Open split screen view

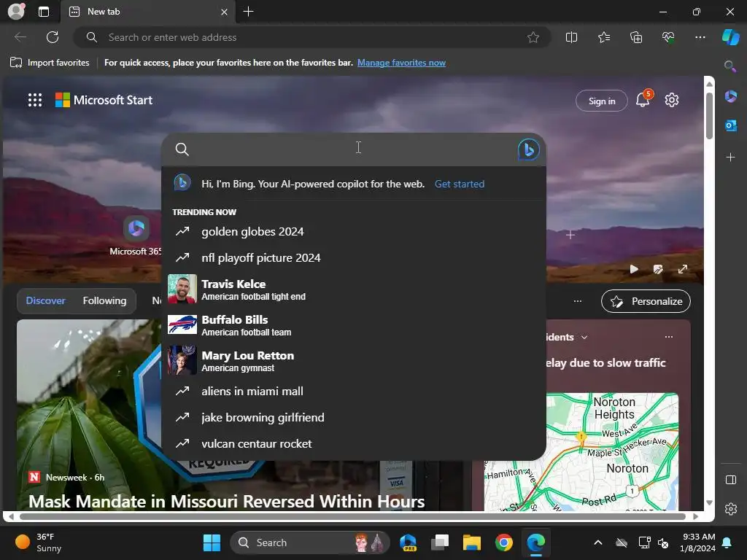pyautogui.click(x=571, y=37)
